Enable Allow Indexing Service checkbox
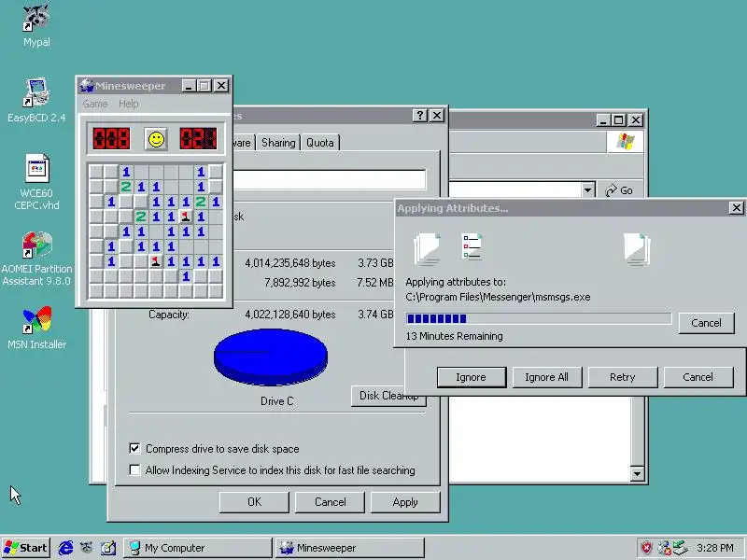This screenshot has height=560, width=747. 134,470
